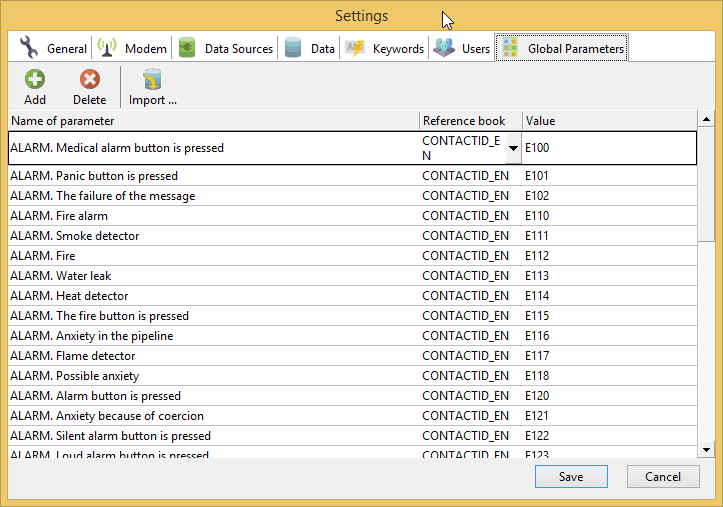
Task: Select row 'ALARM. Anxiety in the pipeline'
Action: [352, 336]
